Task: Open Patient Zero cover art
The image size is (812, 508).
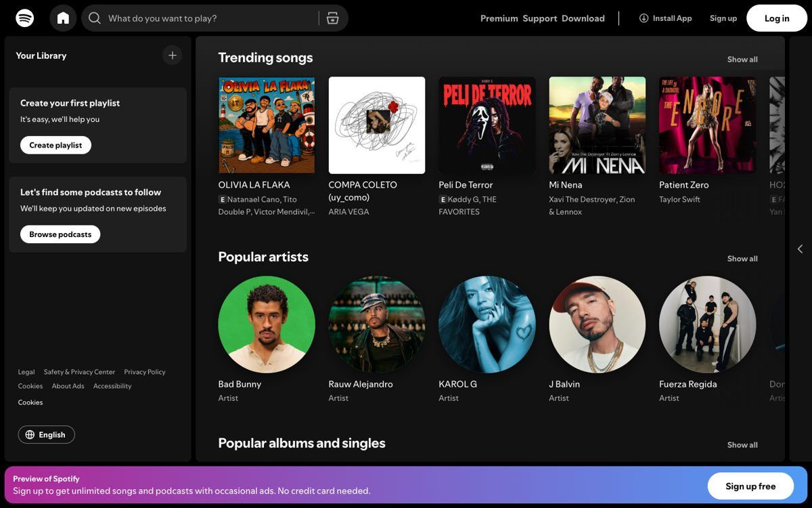Action: point(708,125)
